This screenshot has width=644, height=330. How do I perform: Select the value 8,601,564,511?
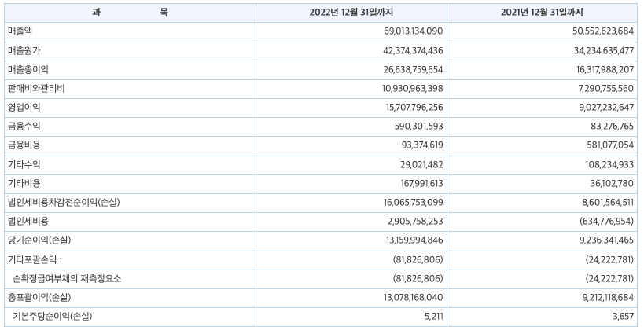click(x=606, y=202)
